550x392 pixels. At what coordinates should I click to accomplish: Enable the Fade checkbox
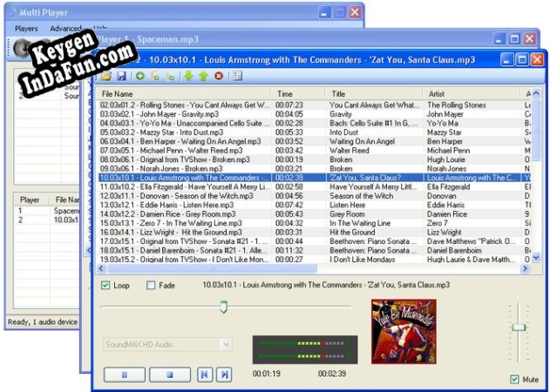coord(151,285)
